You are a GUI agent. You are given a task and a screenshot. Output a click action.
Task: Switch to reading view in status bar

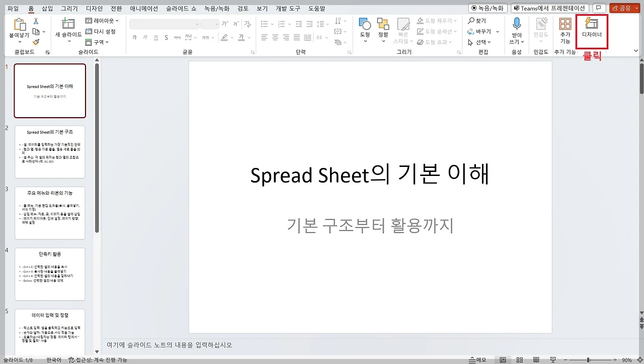coord(537,360)
